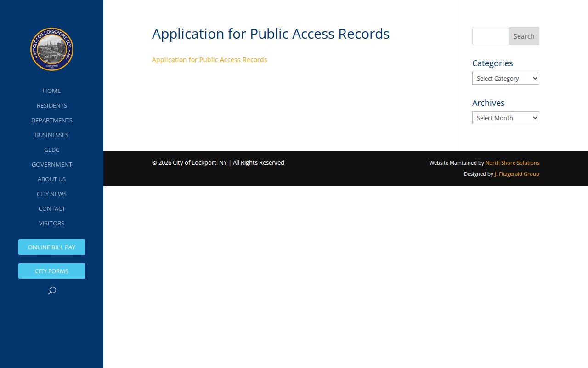Viewport: 588px width, 368px height.
Task: Click the City of Lockport seal logo
Action: [x=52, y=49]
